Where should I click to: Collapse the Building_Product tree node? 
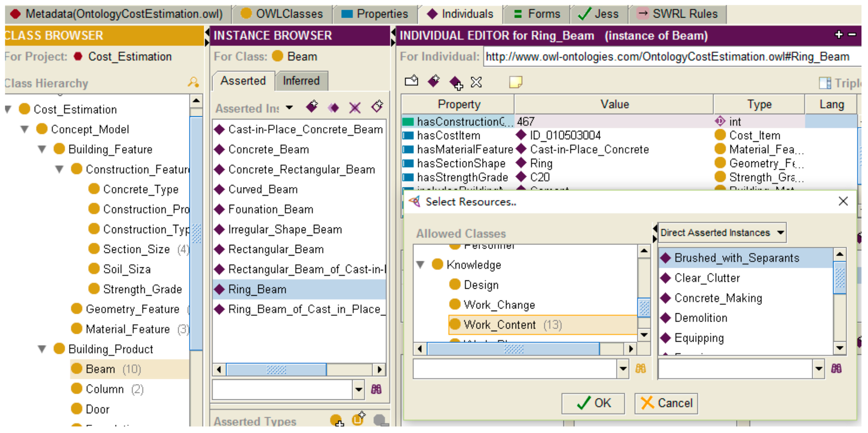pos(42,349)
